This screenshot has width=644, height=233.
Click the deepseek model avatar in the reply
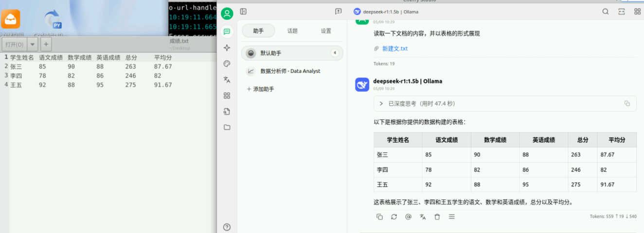(362, 84)
